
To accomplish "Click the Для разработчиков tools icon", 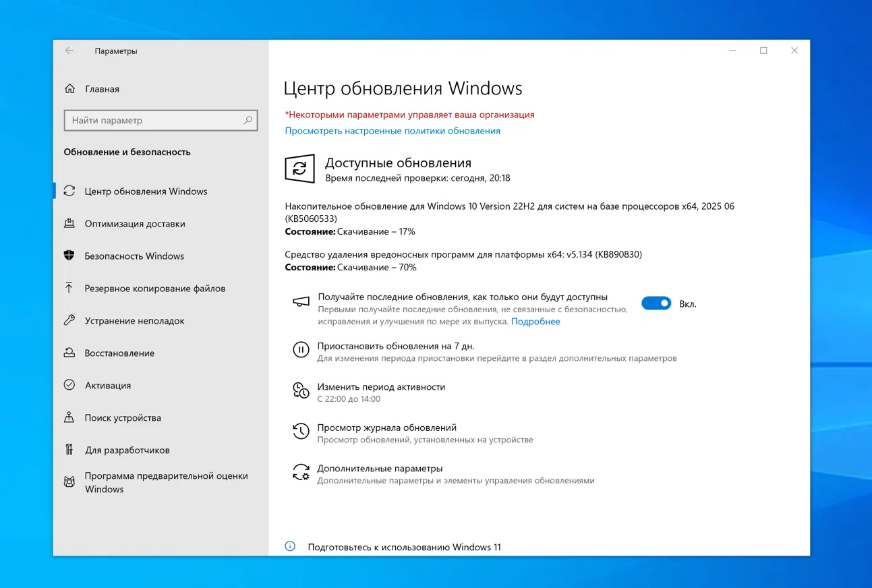I will [69, 450].
